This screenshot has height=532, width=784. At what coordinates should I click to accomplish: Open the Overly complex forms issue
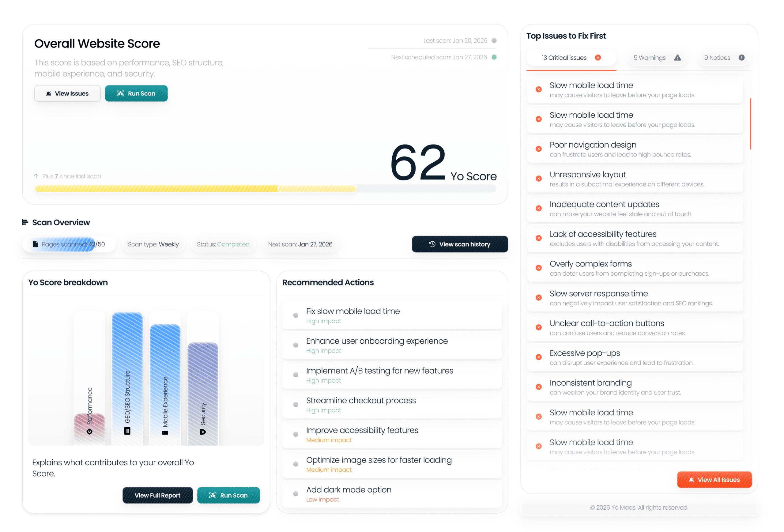click(x=635, y=267)
